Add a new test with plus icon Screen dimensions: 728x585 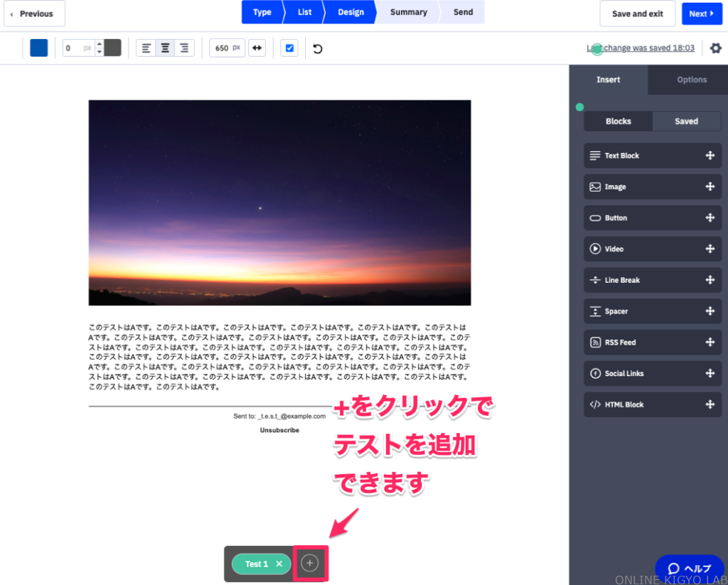tap(309, 564)
